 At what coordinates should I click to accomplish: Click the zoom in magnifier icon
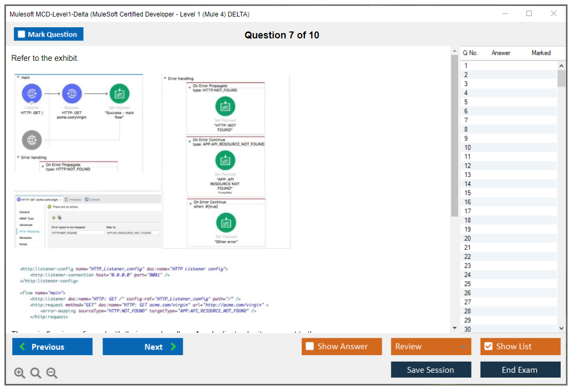click(x=20, y=373)
